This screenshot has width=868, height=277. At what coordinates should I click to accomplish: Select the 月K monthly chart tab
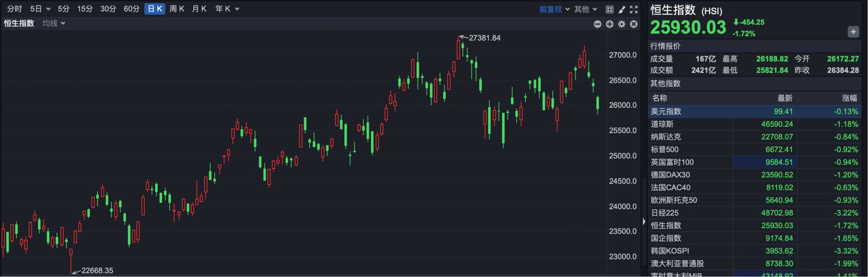tap(199, 9)
